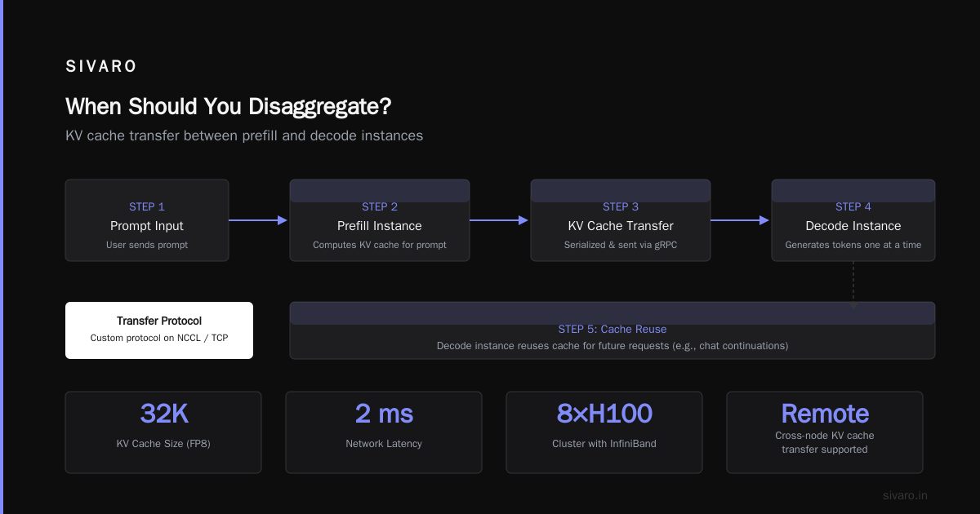Click the '32K' statistic value
This screenshot has height=514, width=980.
click(x=164, y=414)
